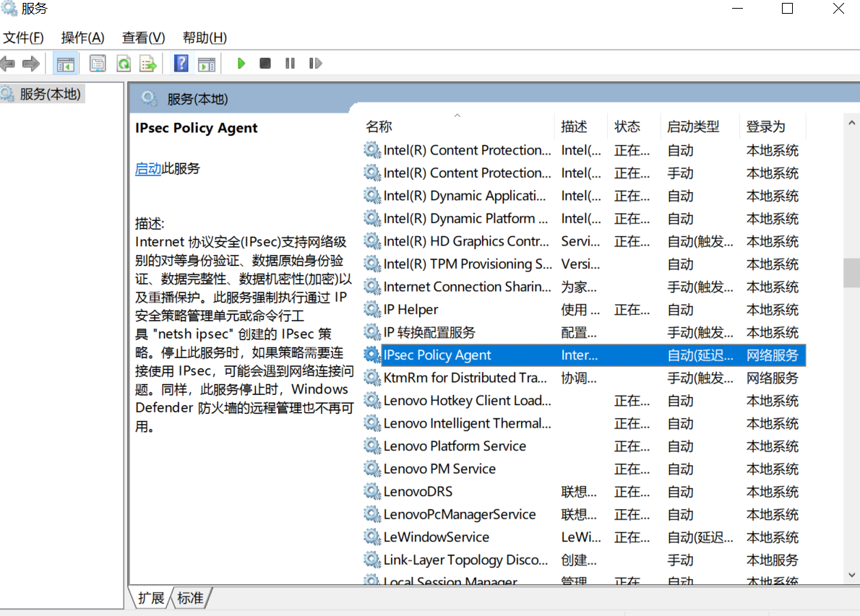
Task: Click gear icon of Intel(R) TPM Provisioning row
Action: tap(372, 264)
